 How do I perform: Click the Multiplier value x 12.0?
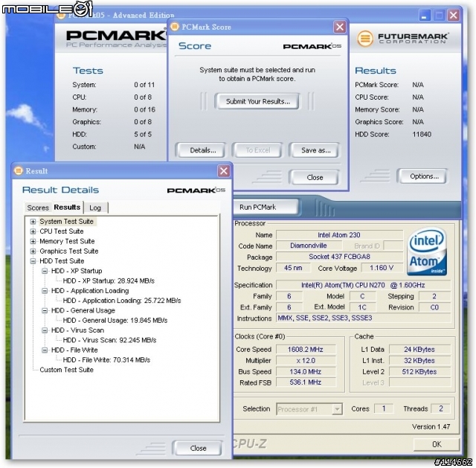tap(306, 361)
